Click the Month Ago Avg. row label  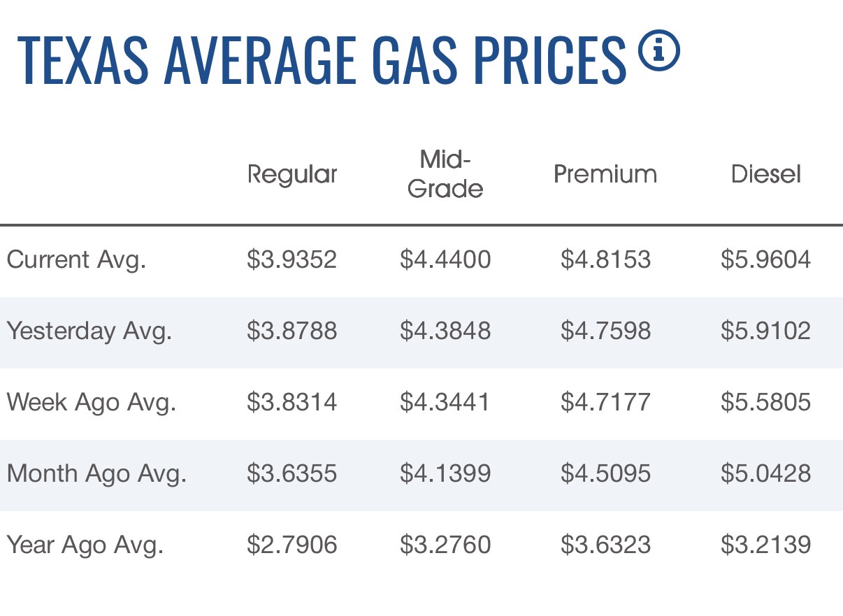click(96, 474)
